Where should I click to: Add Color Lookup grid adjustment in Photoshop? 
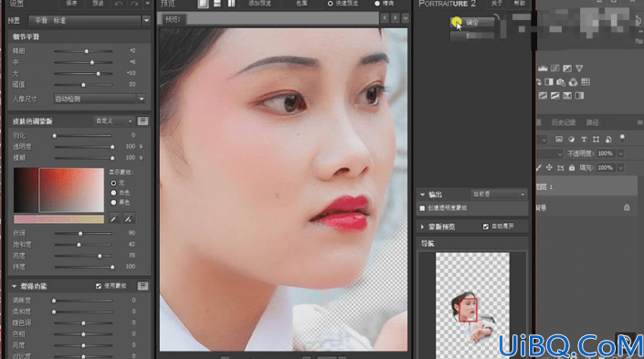point(586,82)
